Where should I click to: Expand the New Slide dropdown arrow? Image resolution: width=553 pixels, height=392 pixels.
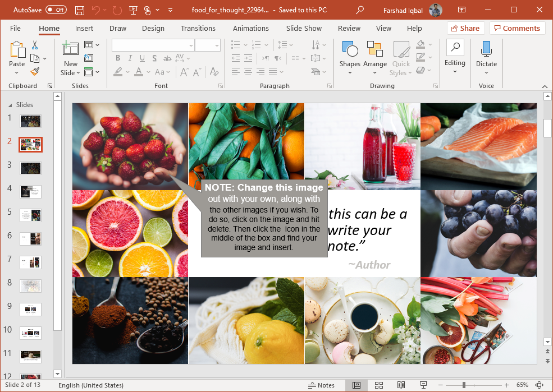[78, 73]
